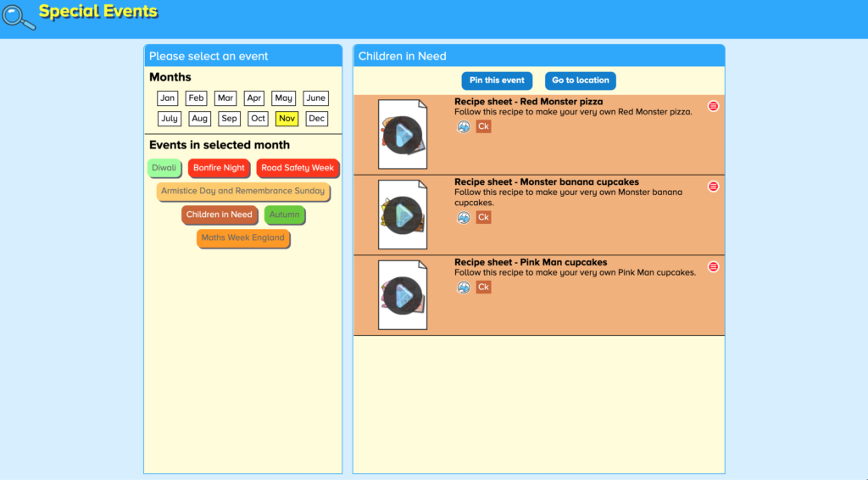Click the Go to location button
Viewport: 868px width, 480px height.
tap(580, 81)
